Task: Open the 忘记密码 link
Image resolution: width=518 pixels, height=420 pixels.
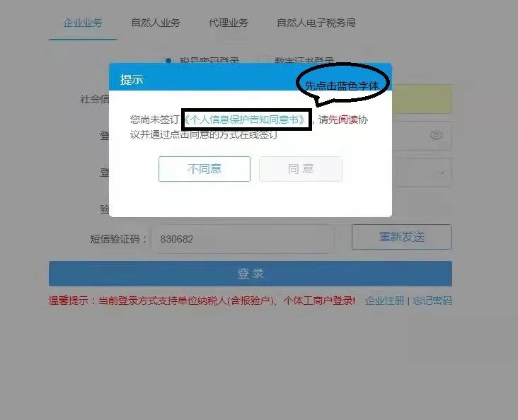Action: pyautogui.click(x=432, y=301)
